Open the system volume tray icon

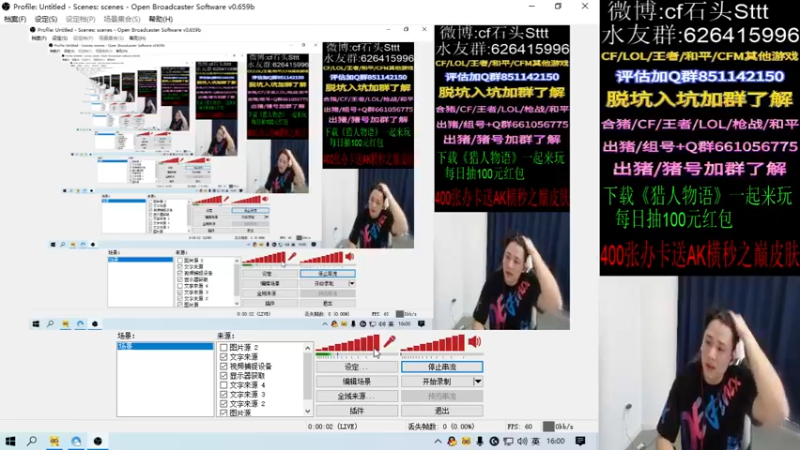coord(522,441)
